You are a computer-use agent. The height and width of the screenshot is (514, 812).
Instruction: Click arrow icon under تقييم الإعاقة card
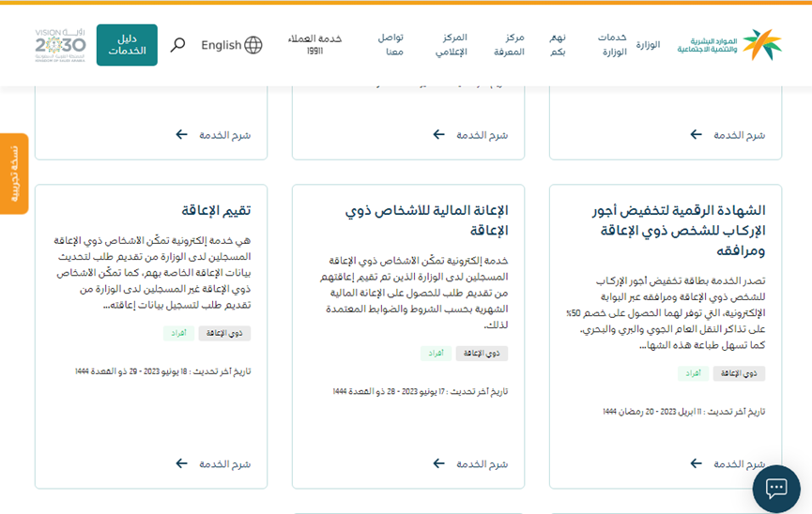point(181,463)
